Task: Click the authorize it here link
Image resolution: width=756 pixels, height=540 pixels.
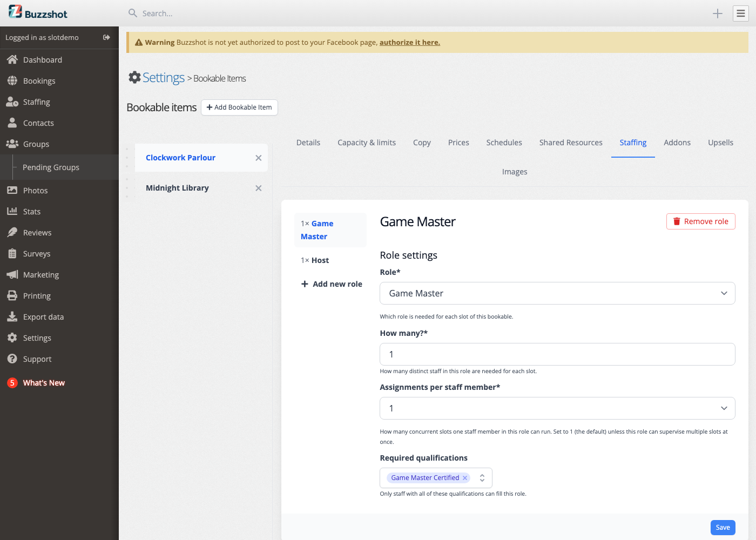Action: (x=410, y=42)
